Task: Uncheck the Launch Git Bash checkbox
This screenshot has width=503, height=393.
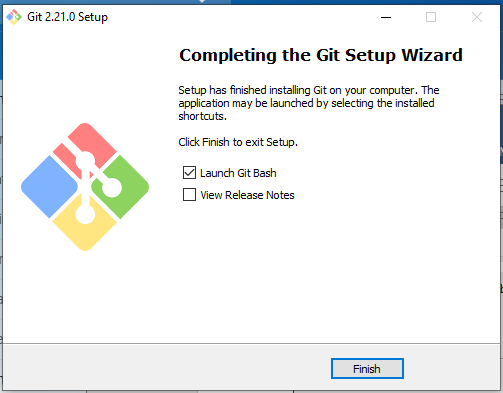Action: tap(189, 173)
